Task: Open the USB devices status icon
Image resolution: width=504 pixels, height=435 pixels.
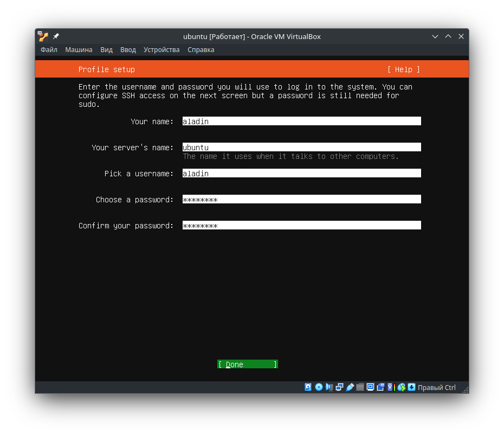Action: click(350, 387)
